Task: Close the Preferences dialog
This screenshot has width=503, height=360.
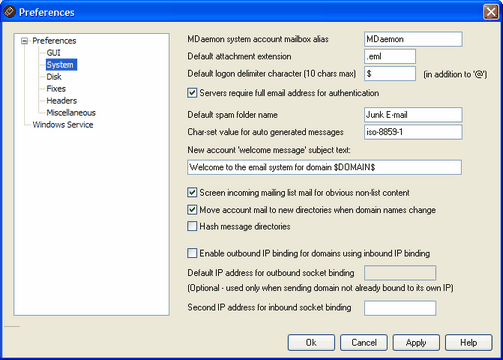Action: coord(491,12)
